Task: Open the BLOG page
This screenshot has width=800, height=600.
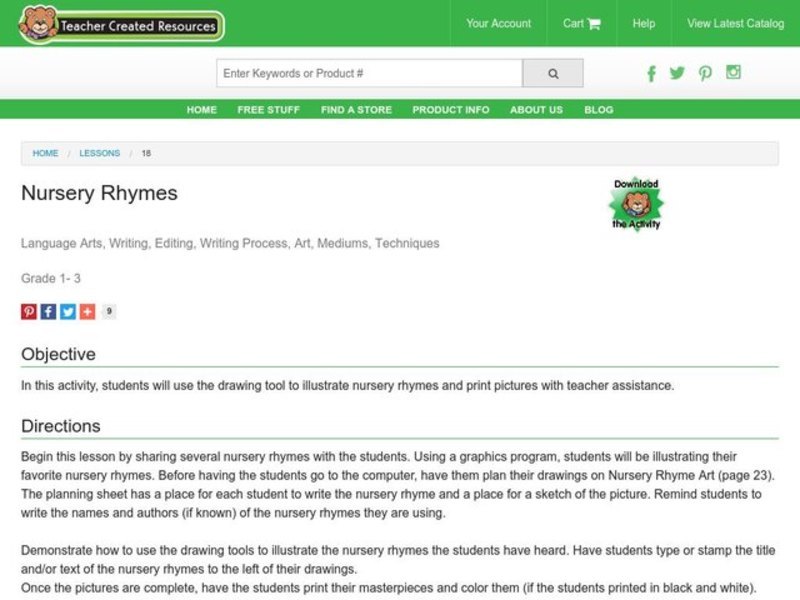Action: click(x=599, y=110)
